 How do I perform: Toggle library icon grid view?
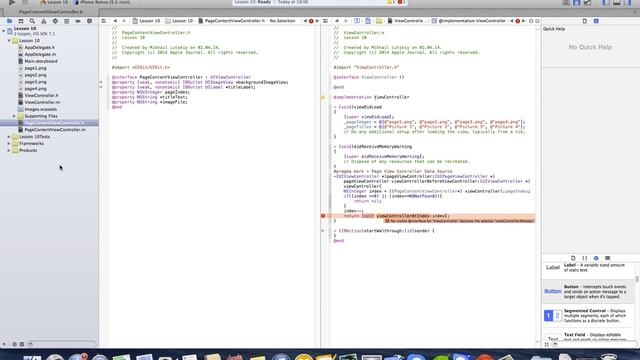click(x=547, y=344)
